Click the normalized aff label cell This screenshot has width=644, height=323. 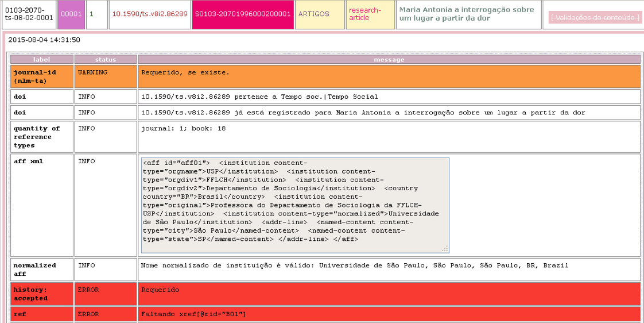pyautogui.click(x=42, y=270)
